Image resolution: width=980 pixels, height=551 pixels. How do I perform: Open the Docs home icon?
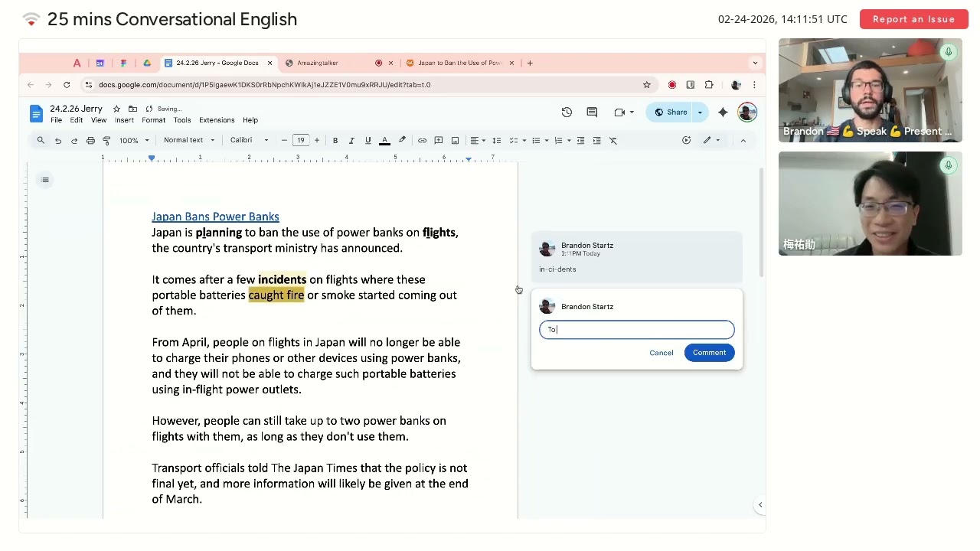tap(36, 114)
